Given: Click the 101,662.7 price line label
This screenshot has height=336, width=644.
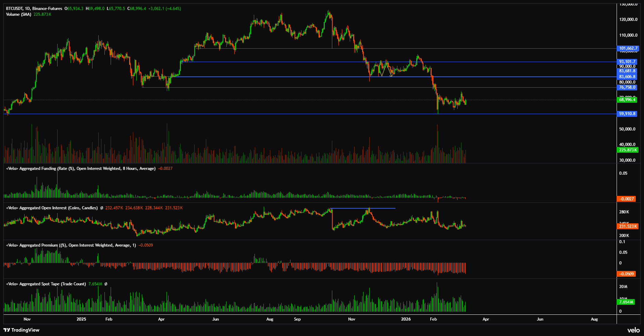Looking at the screenshot, I should coord(628,48).
